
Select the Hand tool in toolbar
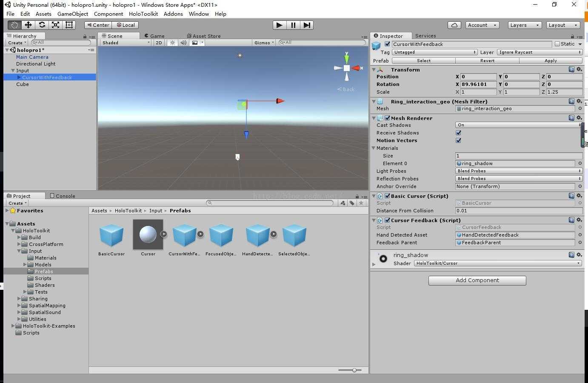pyautogui.click(x=15, y=25)
